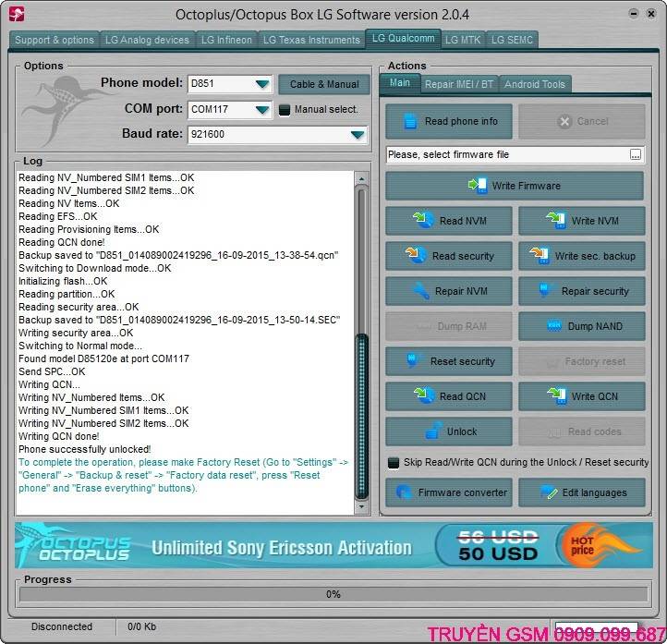Open the Baud rate dropdown
This screenshot has height=644, width=667.
coord(358,134)
